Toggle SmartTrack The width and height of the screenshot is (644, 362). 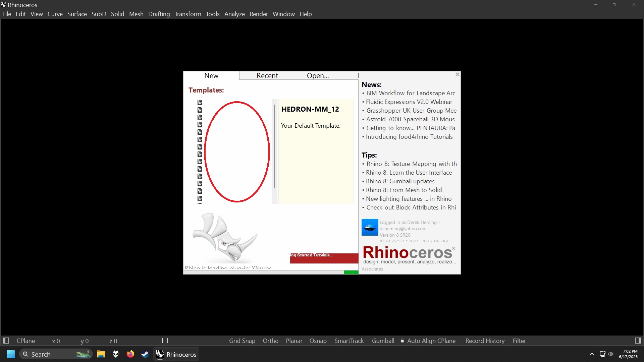349,341
